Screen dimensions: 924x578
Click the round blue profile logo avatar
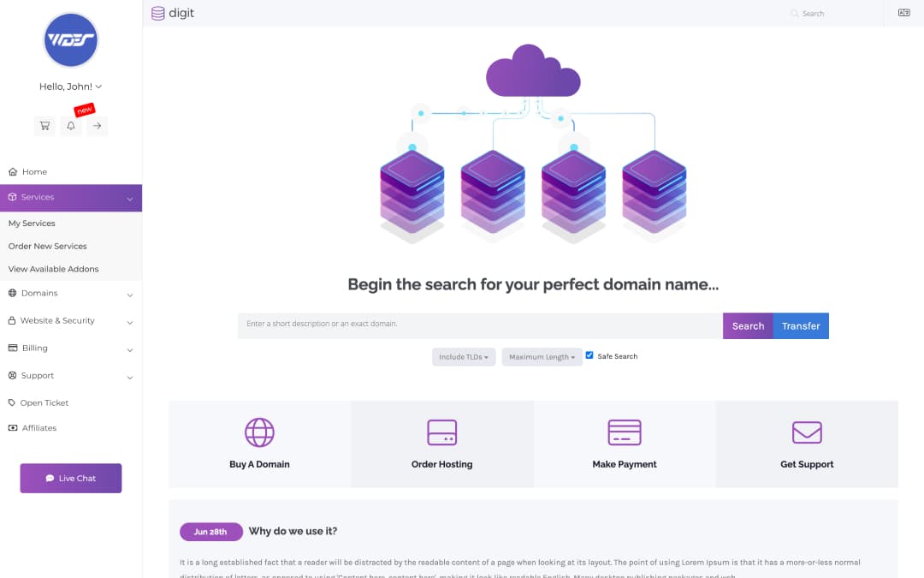71,40
